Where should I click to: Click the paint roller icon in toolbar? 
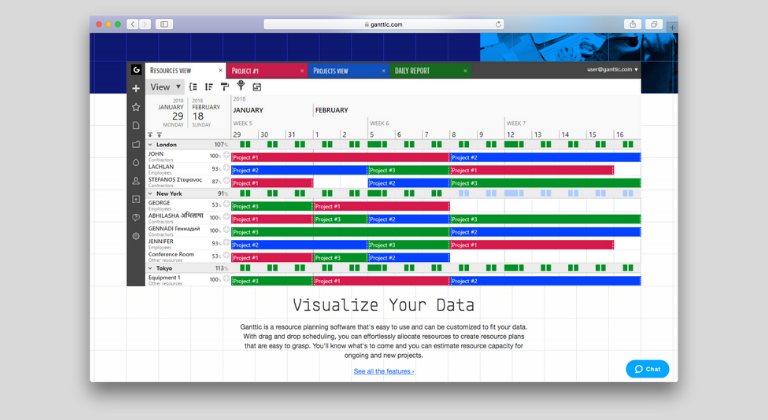(224, 87)
